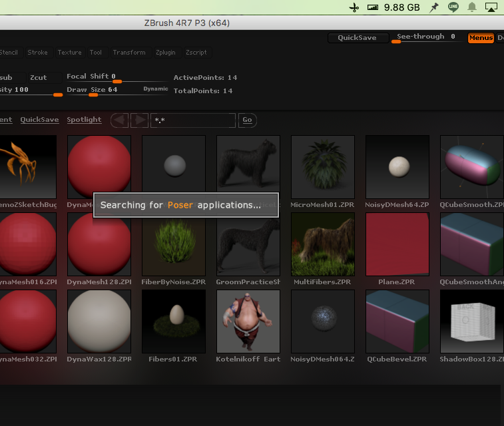Switch to the QuickSave LightBox tab
Image resolution: width=504 pixels, height=426 pixels.
tap(39, 120)
